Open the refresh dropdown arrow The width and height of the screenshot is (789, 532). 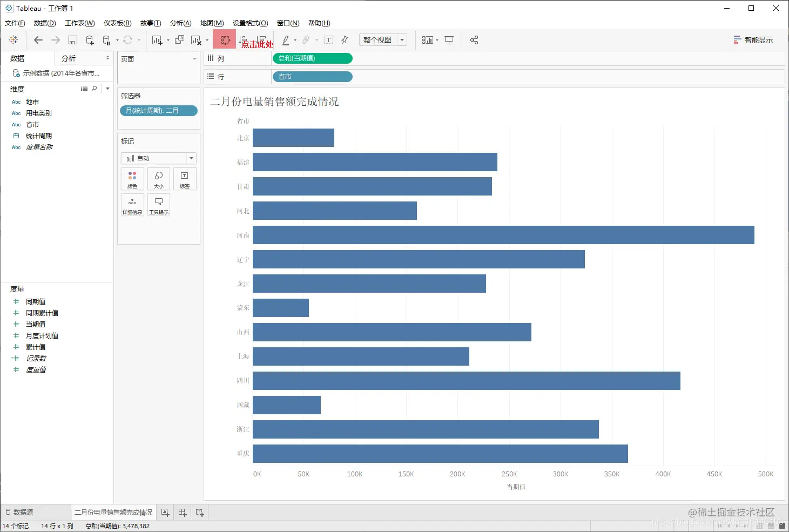pos(139,40)
